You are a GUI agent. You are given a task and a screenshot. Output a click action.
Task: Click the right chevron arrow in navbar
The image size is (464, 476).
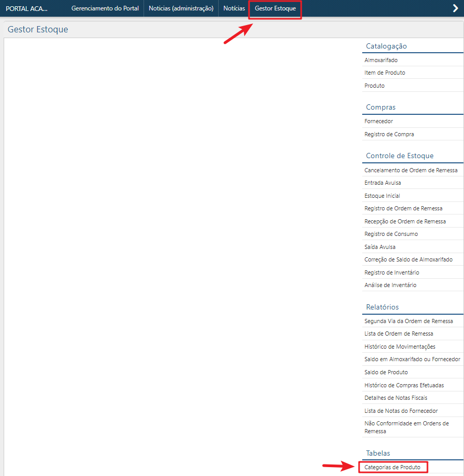[x=455, y=8]
